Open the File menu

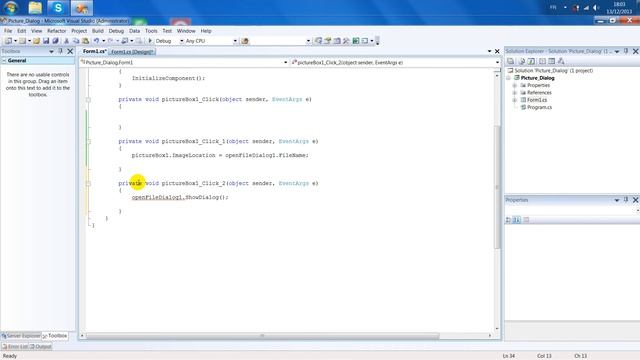click(8, 31)
